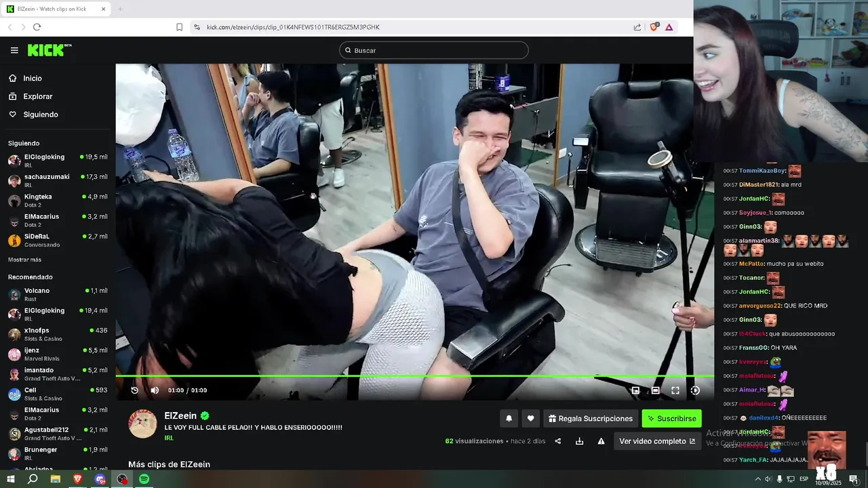868x488 pixels.
Task: Toggle notification bell for ElZeein
Action: pos(509,419)
